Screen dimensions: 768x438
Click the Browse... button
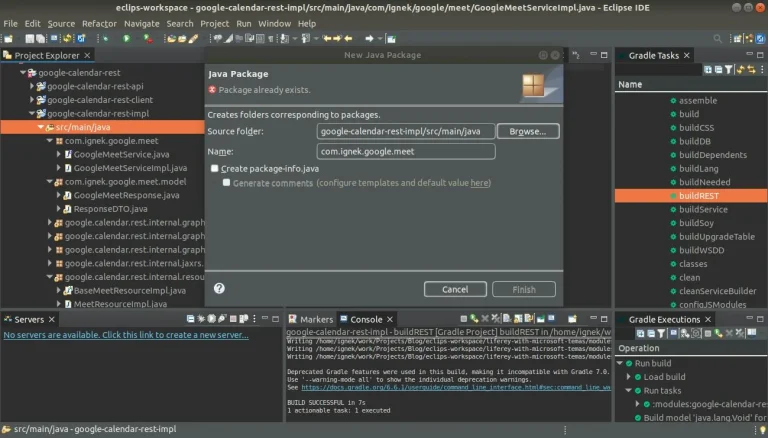tap(528, 131)
